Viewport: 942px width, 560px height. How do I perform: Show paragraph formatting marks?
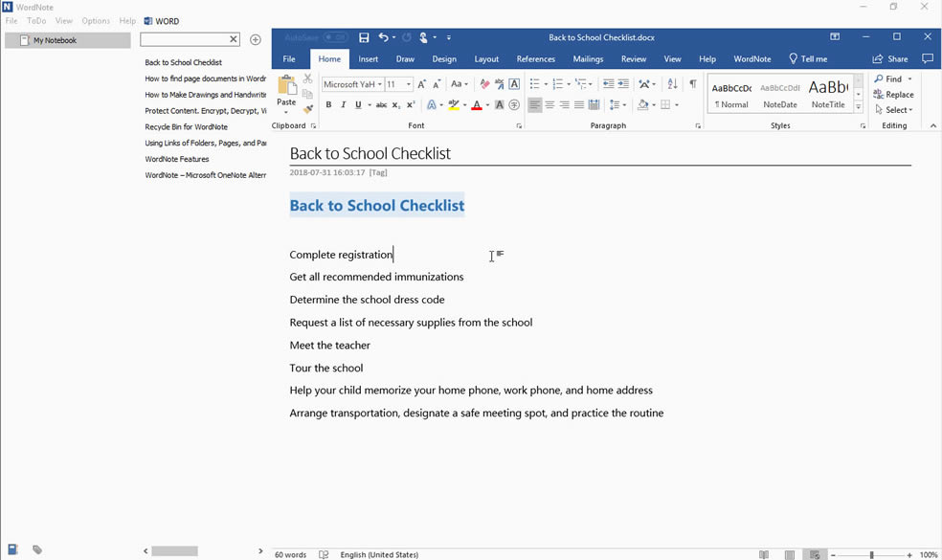click(x=693, y=83)
